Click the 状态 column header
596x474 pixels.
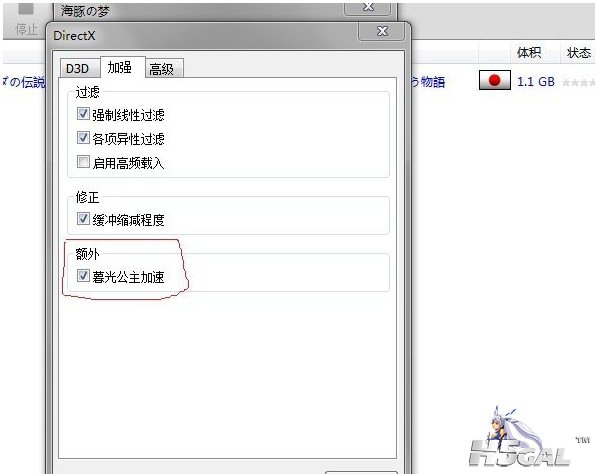pyautogui.click(x=579, y=52)
